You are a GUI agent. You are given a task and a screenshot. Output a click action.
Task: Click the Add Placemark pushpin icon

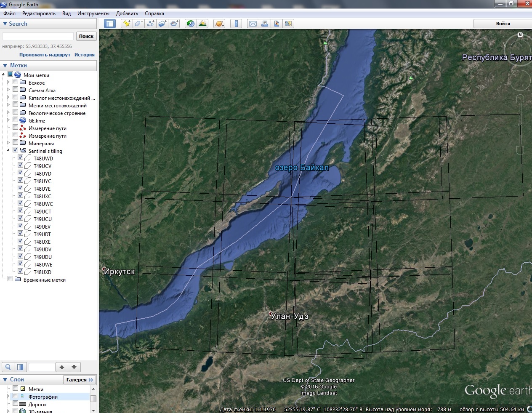126,24
